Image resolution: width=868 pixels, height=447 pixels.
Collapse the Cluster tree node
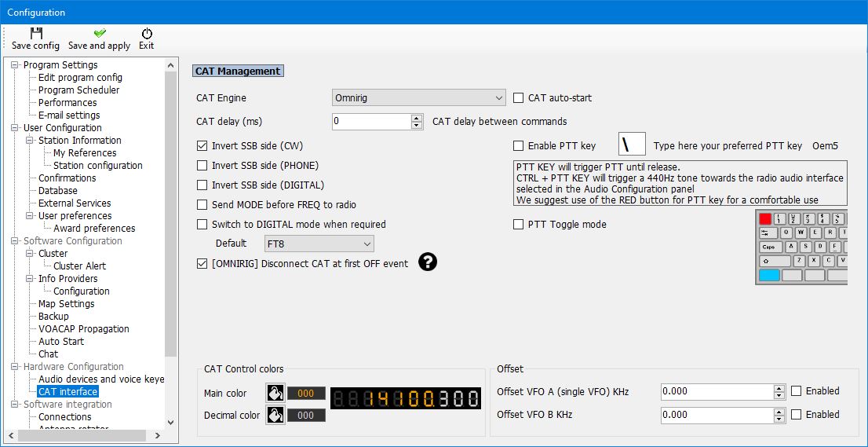pyautogui.click(x=30, y=254)
